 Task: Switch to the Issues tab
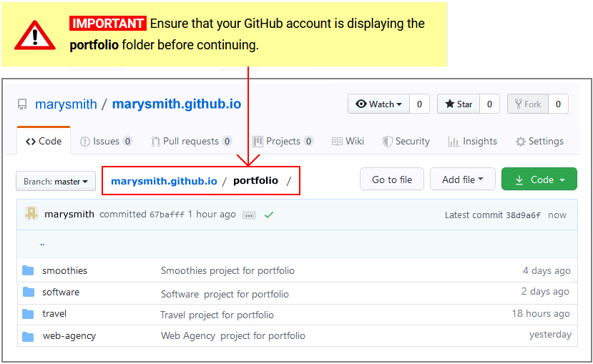point(106,142)
